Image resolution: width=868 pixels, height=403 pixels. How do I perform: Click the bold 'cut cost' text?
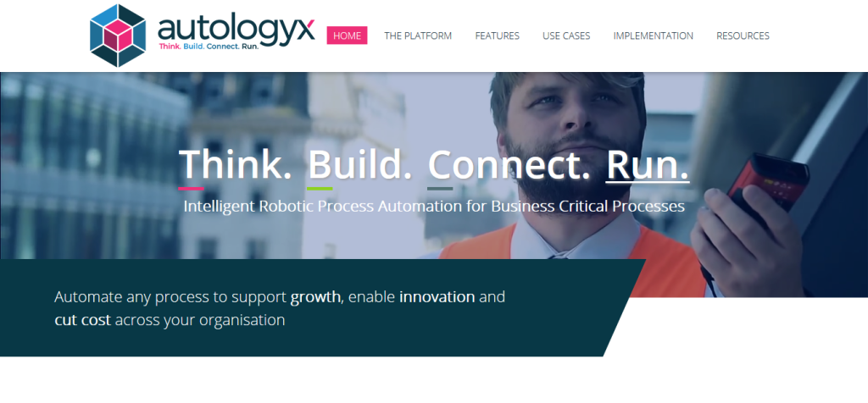(82, 320)
